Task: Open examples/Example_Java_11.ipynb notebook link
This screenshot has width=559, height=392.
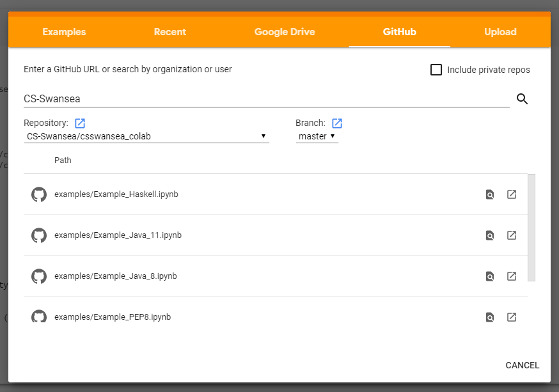Action: [118, 235]
